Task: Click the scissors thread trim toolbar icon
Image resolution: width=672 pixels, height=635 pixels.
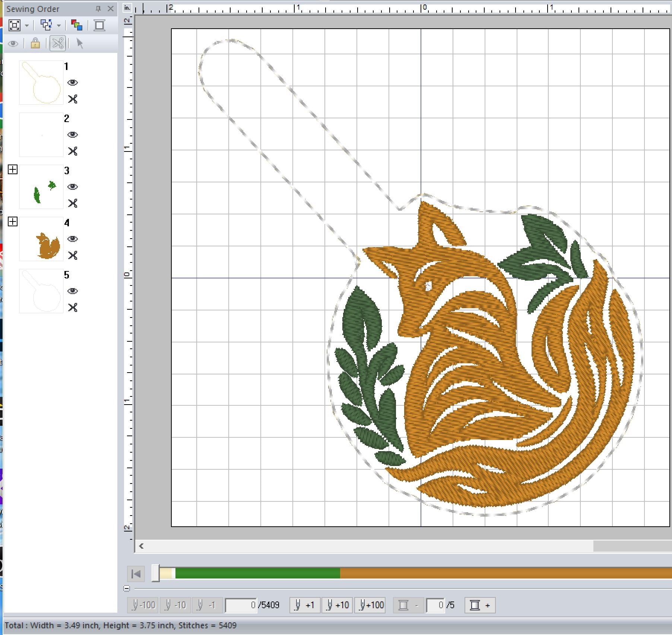Action: 58,44
